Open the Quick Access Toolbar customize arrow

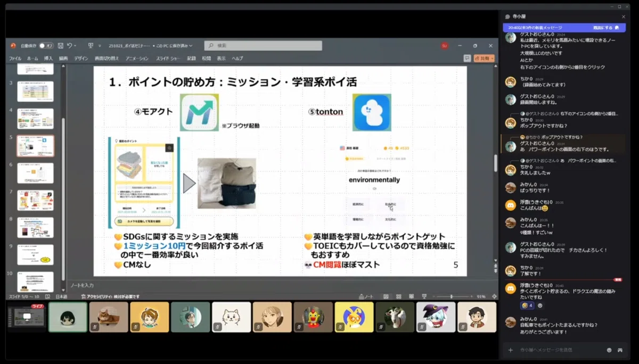click(x=101, y=46)
